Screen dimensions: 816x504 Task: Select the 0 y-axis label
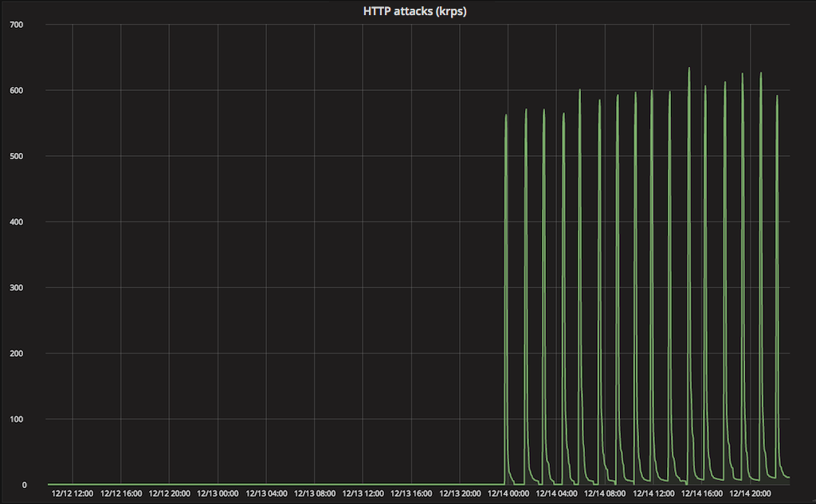click(x=24, y=485)
